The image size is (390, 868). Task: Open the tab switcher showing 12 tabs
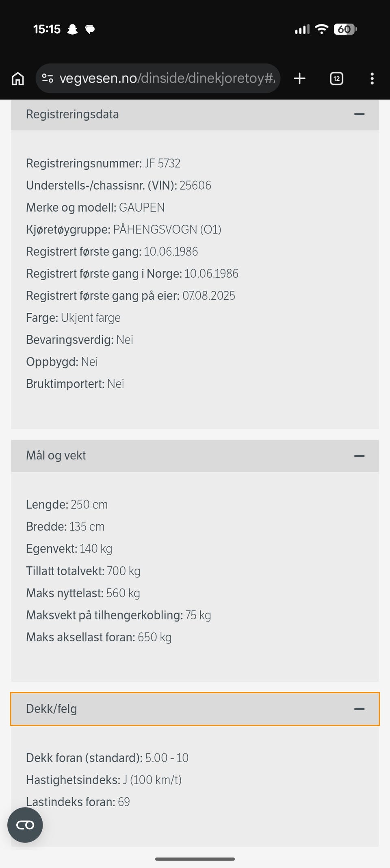(x=336, y=78)
